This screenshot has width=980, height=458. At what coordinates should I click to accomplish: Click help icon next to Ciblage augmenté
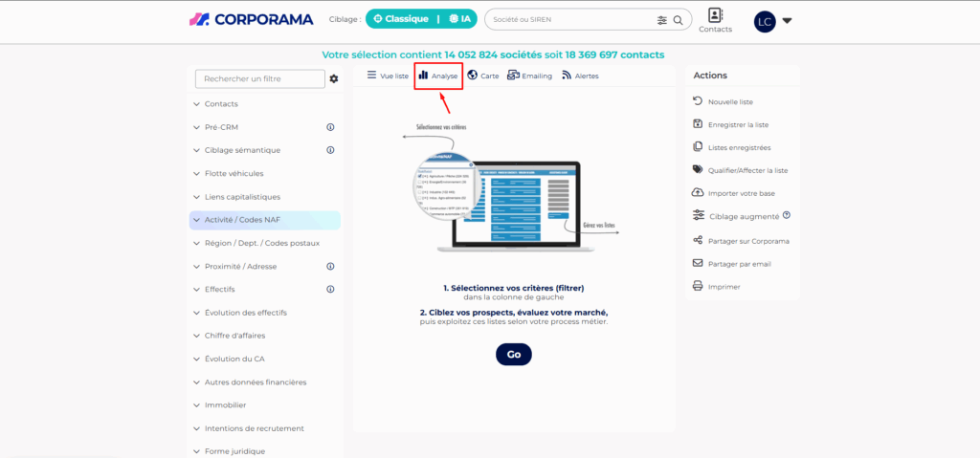787,216
